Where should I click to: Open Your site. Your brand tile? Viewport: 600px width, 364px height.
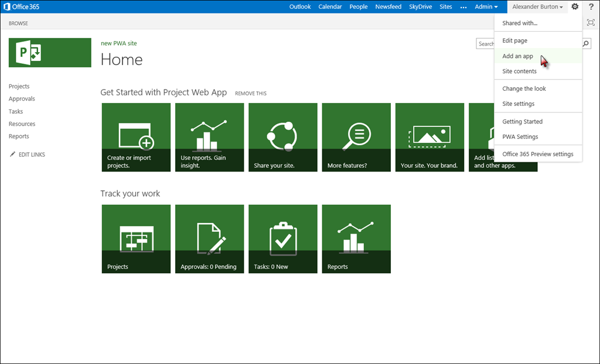click(429, 138)
